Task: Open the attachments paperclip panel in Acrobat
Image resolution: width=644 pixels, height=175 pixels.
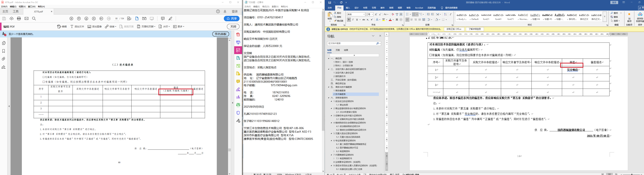Action: coord(4,59)
